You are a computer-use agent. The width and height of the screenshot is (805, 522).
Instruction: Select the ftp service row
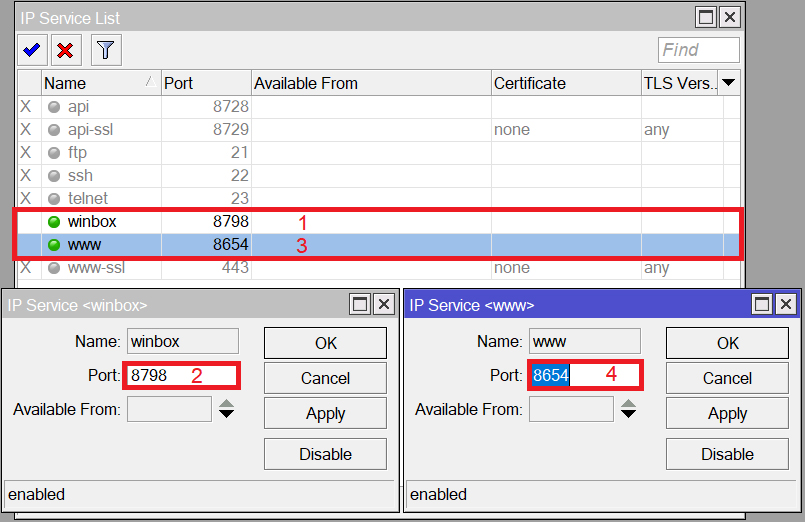378,152
